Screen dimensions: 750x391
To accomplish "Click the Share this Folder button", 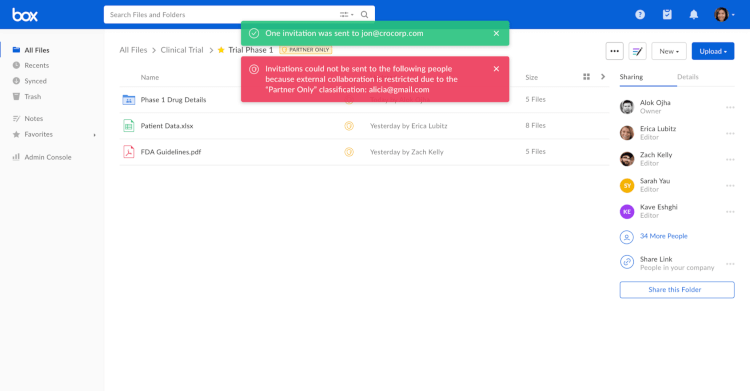I will (677, 290).
